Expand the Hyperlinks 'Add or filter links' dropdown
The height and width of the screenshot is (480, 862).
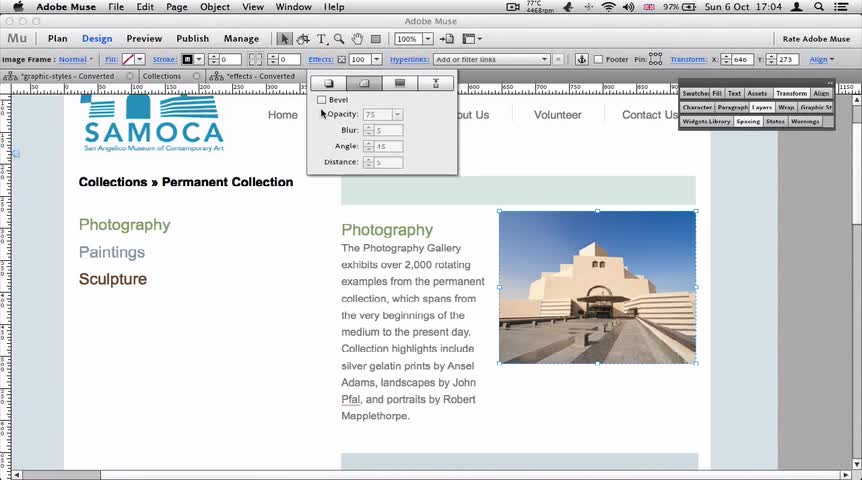(x=544, y=60)
